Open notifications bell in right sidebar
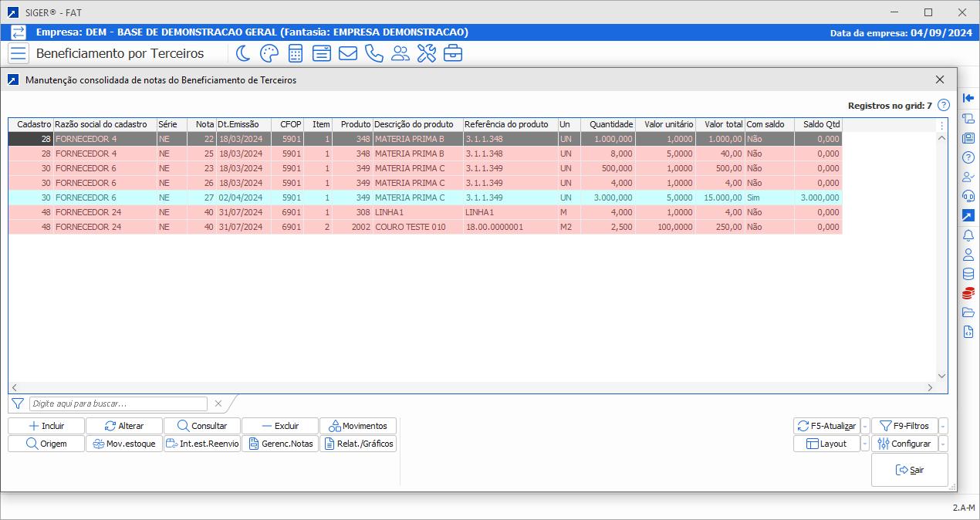The height and width of the screenshot is (520, 980). pyautogui.click(x=968, y=235)
